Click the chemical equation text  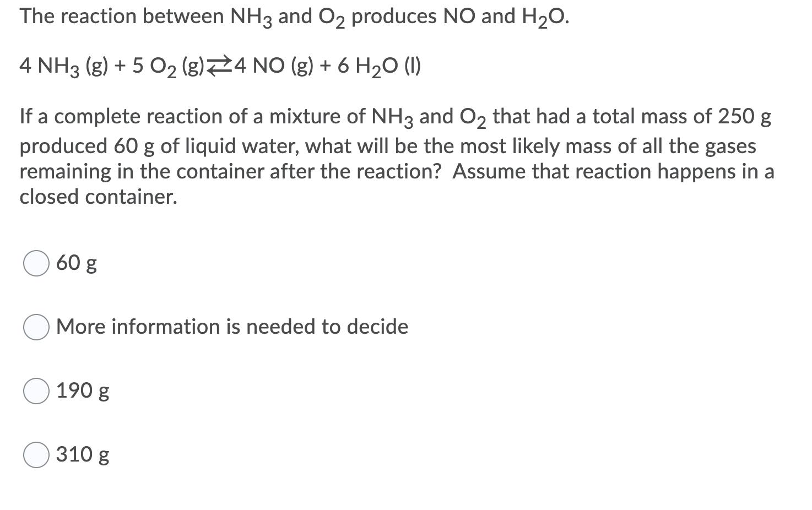(x=220, y=65)
